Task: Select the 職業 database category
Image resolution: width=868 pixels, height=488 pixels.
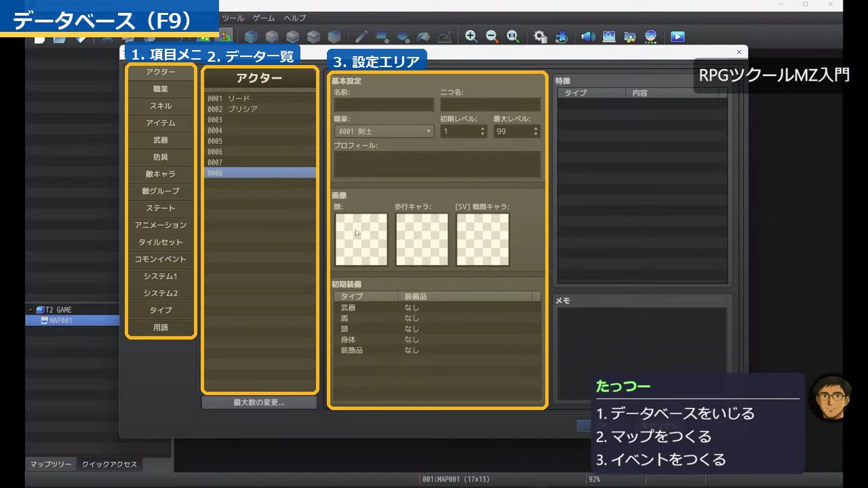Action: [x=161, y=89]
